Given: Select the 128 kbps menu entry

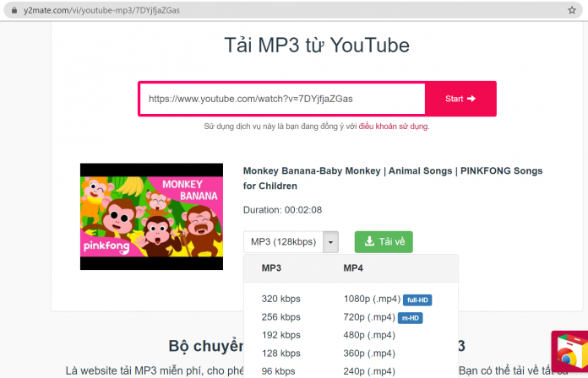Looking at the screenshot, I should (280, 353).
